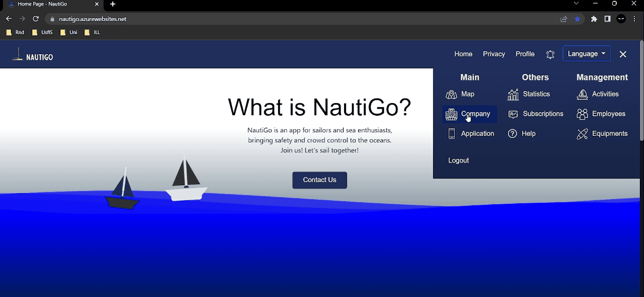Close the navigation menu with X icon
The width and height of the screenshot is (644, 297).
click(623, 54)
